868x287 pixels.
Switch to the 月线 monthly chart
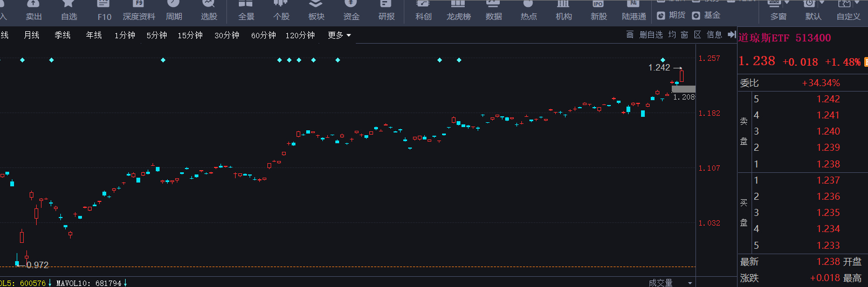click(31, 35)
